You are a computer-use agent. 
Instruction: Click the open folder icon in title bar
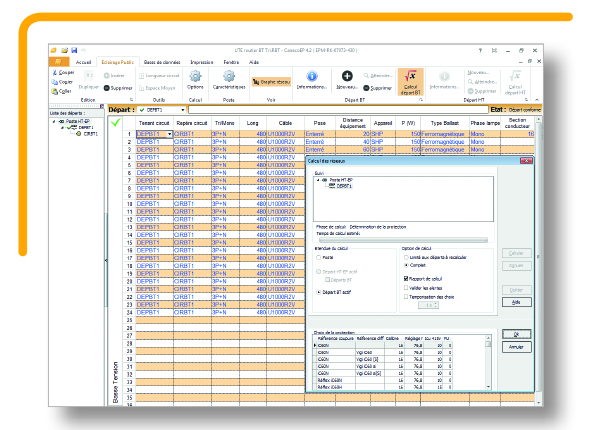coord(64,50)
